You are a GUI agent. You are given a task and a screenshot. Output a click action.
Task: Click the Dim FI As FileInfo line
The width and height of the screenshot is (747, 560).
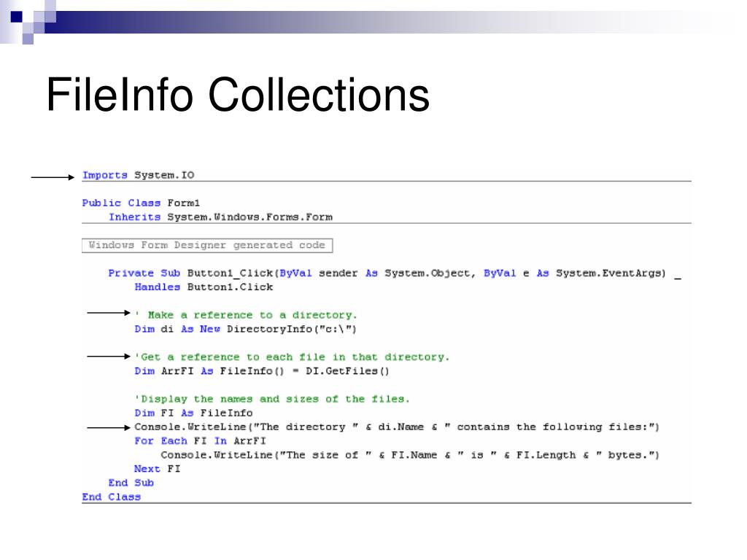[x=193, y=413]
